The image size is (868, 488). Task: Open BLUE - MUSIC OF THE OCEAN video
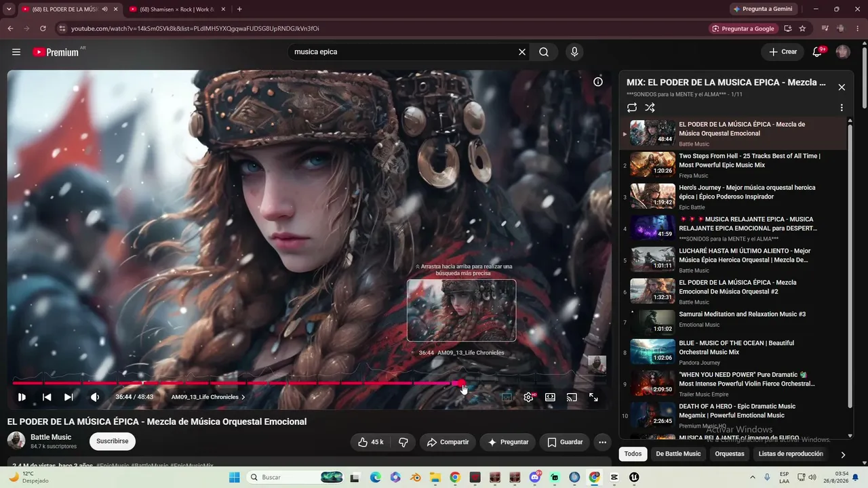(x=734, y=352)
